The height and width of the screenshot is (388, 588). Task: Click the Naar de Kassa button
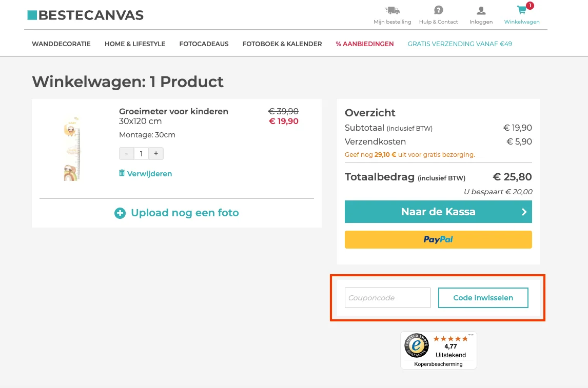pos(439,212)
